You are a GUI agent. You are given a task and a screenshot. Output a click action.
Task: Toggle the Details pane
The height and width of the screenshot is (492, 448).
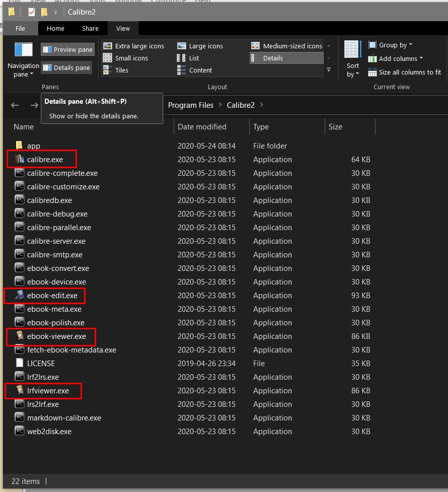click(x=66, y=67)
